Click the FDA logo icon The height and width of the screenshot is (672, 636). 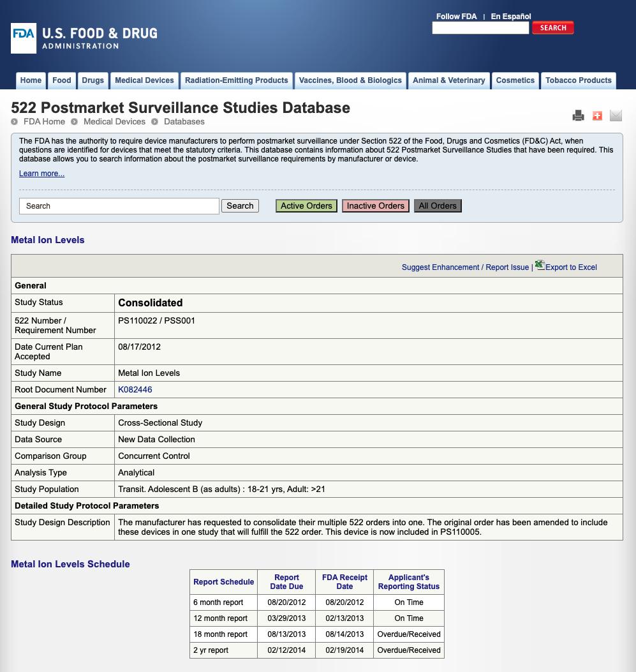click(24, 38)
